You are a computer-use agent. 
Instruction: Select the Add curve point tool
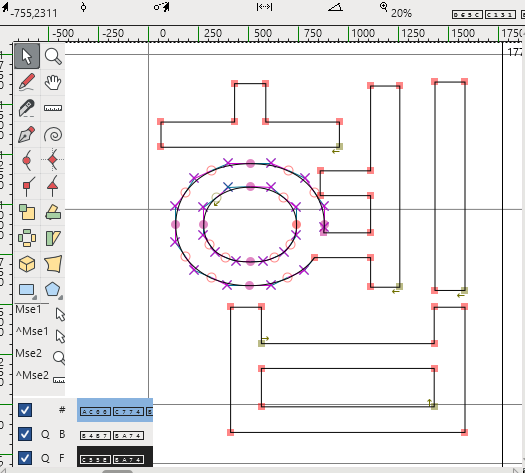click(27, 160)
